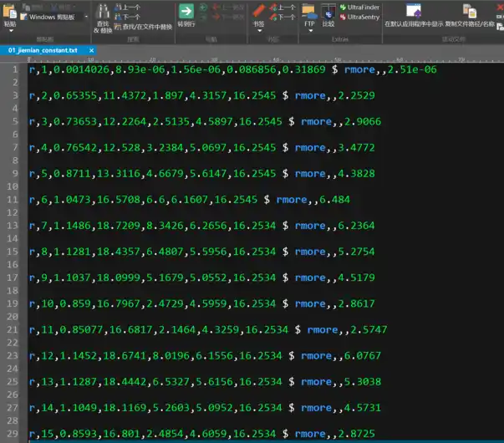Click value 5.3038 at end of line 25
This screenshot has width=504, height=443.
coord(363,382)
